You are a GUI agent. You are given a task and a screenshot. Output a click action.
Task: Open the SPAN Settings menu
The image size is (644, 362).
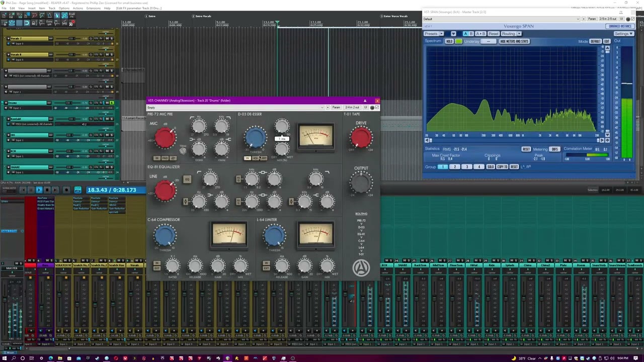click(623, 34)
